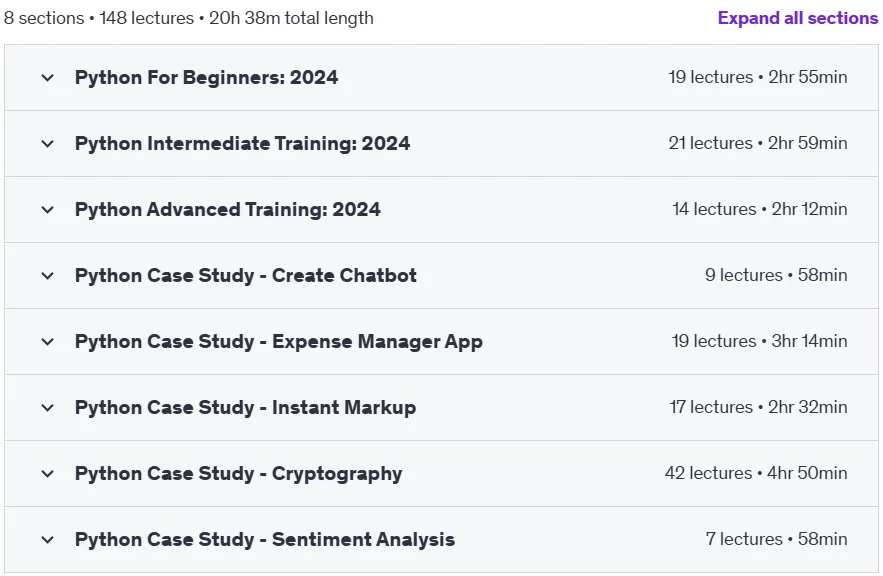
Task: Select Python For Beginners: 2024 title
Action: point(206,77)
